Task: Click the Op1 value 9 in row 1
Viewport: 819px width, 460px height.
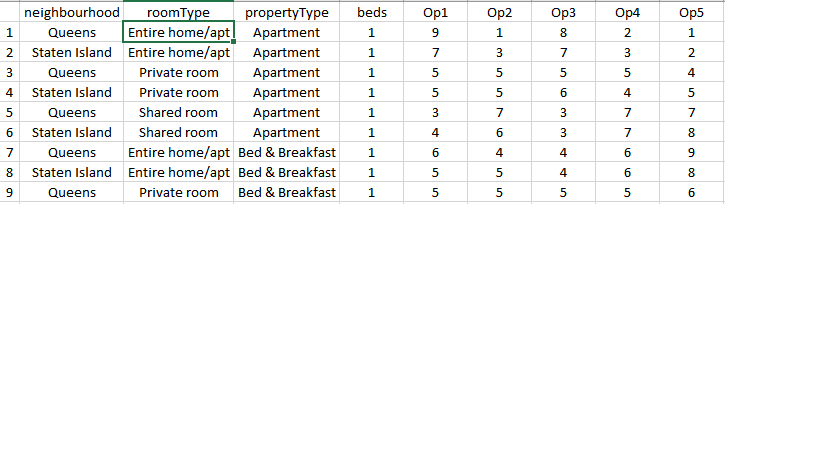Action: (436, 33)
